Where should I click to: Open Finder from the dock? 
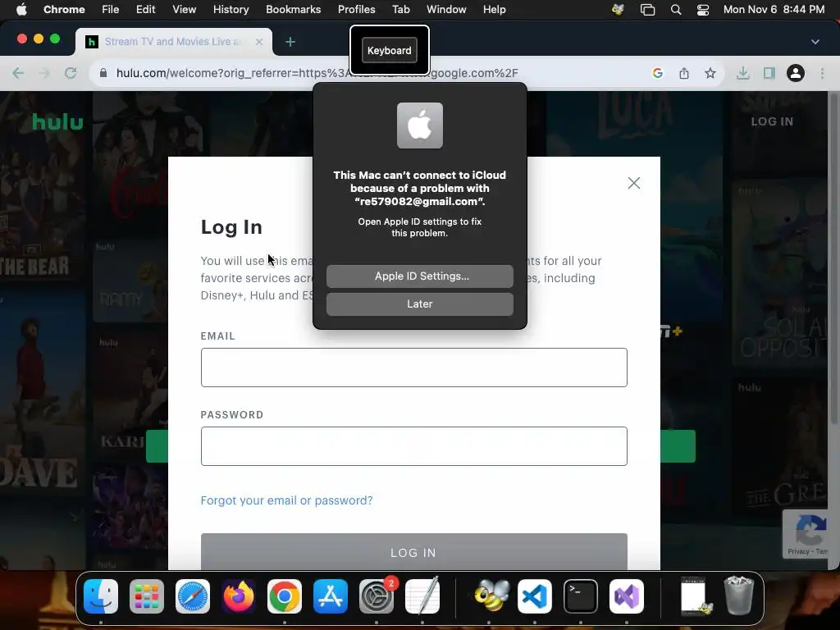click(101, 596)
